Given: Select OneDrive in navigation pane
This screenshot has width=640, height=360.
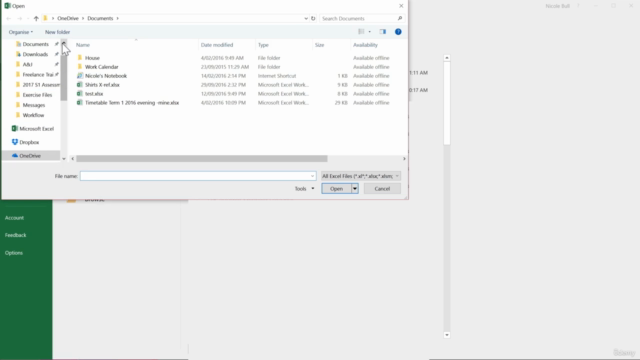Looking at the screenshot, I should coord(30,156).
